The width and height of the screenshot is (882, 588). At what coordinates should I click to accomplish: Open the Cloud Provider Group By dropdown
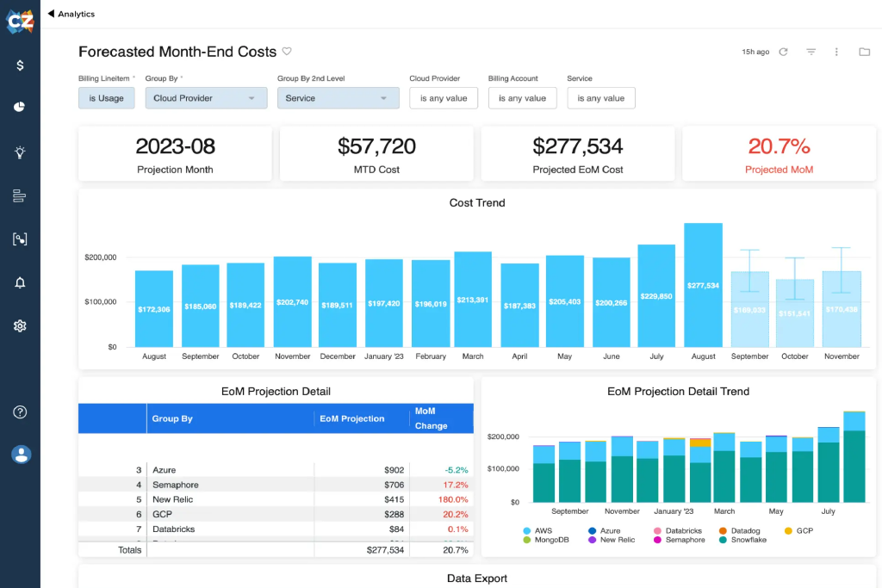(206, 97)
